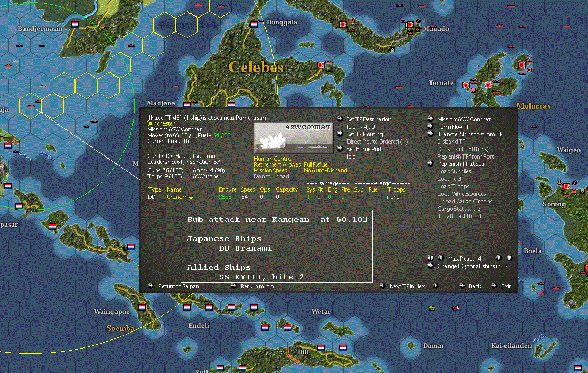Go to next TF in hex with the right arrow

436,286
